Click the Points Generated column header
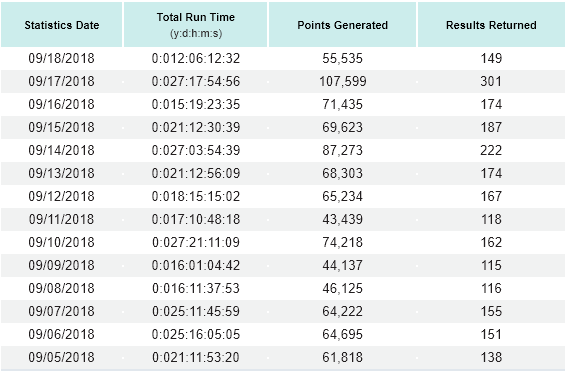The height and width of the screenshot is (376, 572). (342, 25)
